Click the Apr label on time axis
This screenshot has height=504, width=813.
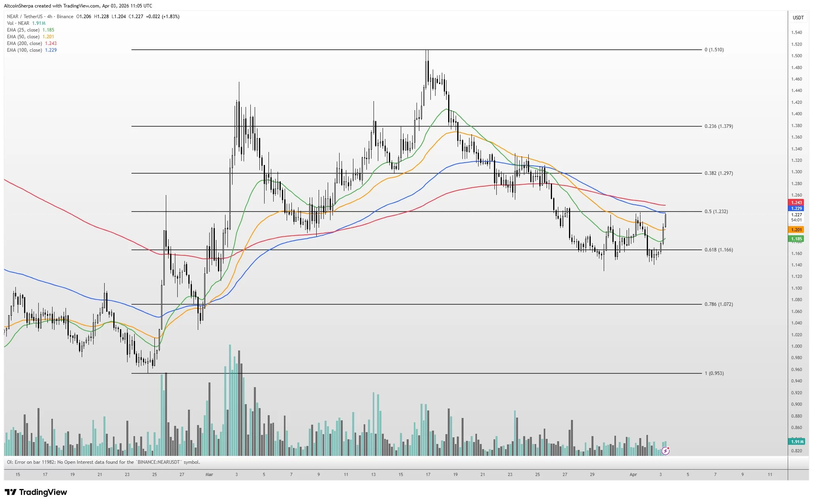click(633, 474)
